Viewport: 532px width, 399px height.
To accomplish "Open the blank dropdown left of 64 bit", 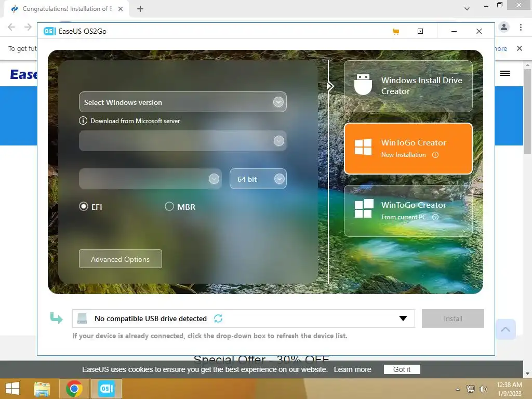I will click(x=150, y=179).
